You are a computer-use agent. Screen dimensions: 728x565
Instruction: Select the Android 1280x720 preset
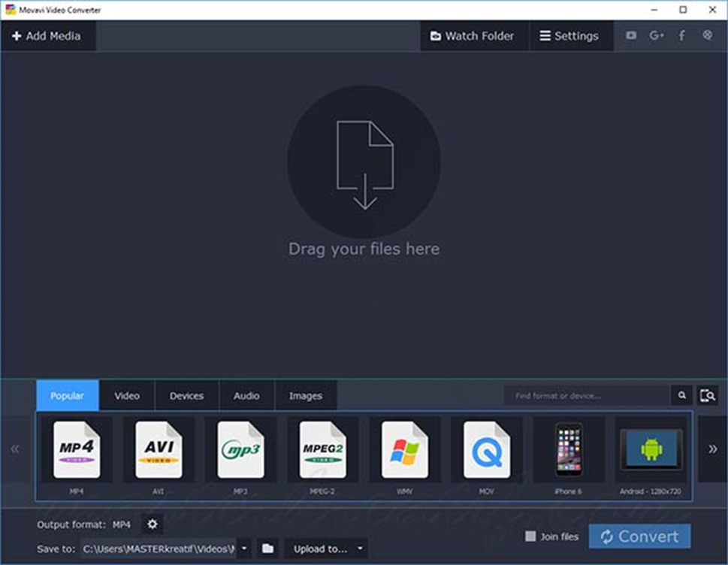tap(651, 449)
